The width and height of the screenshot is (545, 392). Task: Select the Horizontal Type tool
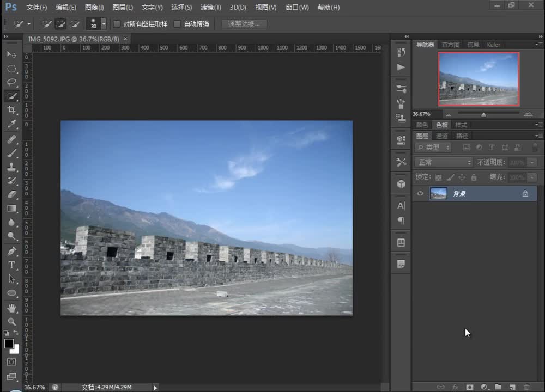pyautogui.click(x=11, y=265)
